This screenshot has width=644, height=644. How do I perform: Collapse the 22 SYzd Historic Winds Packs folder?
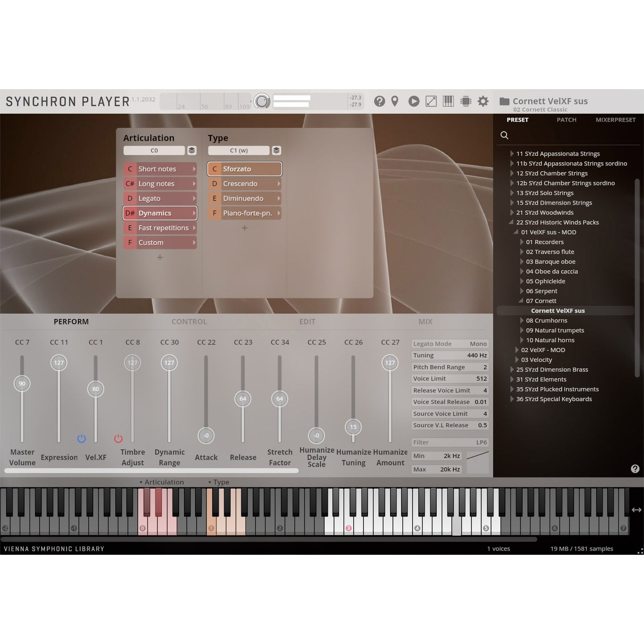[512, 222]
